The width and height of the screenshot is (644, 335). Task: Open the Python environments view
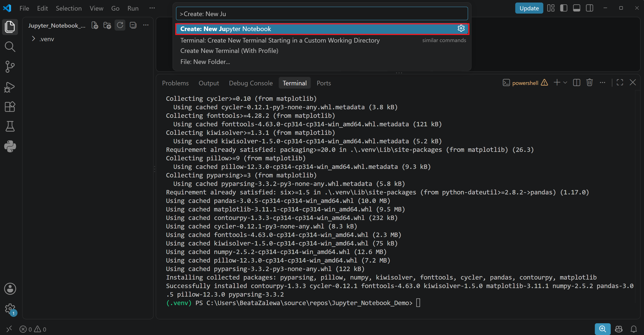[10, 147]
